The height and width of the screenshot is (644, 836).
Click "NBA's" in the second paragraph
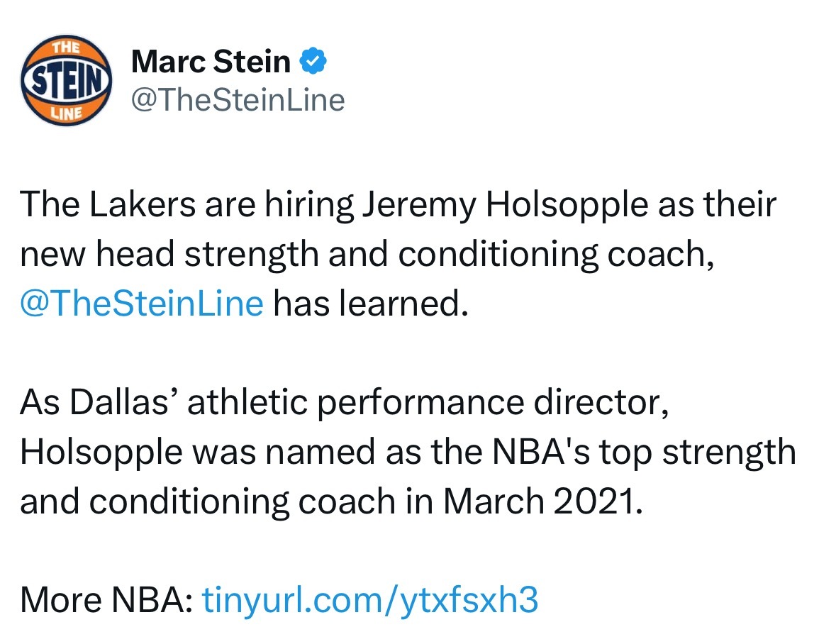pyautogui.click(x=541, y=452)
